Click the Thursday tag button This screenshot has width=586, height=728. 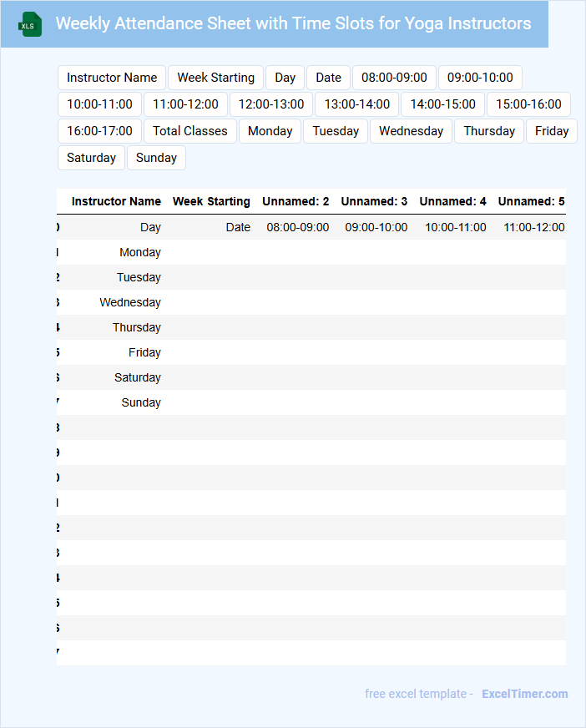coord(489,131)
